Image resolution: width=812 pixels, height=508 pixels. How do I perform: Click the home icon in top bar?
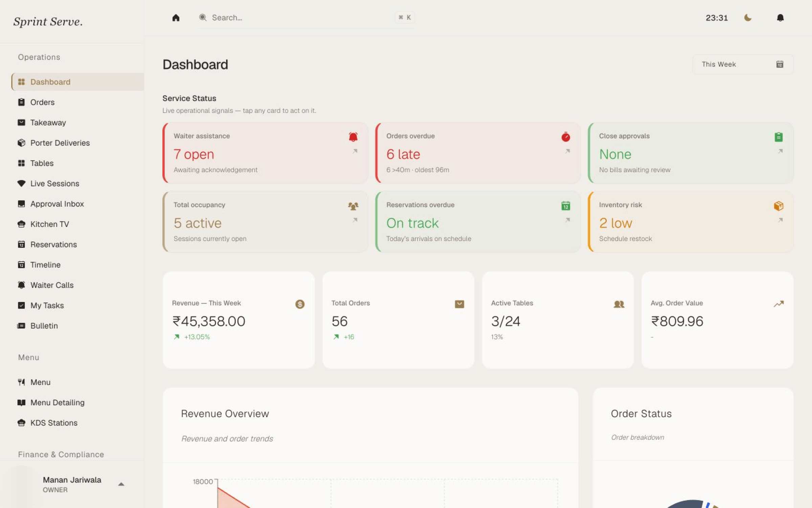coord(176,18)
